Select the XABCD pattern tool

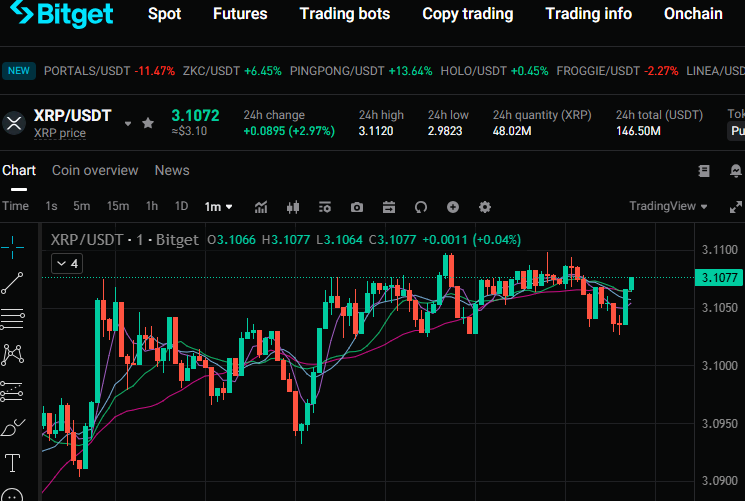(x=13, y=354)
